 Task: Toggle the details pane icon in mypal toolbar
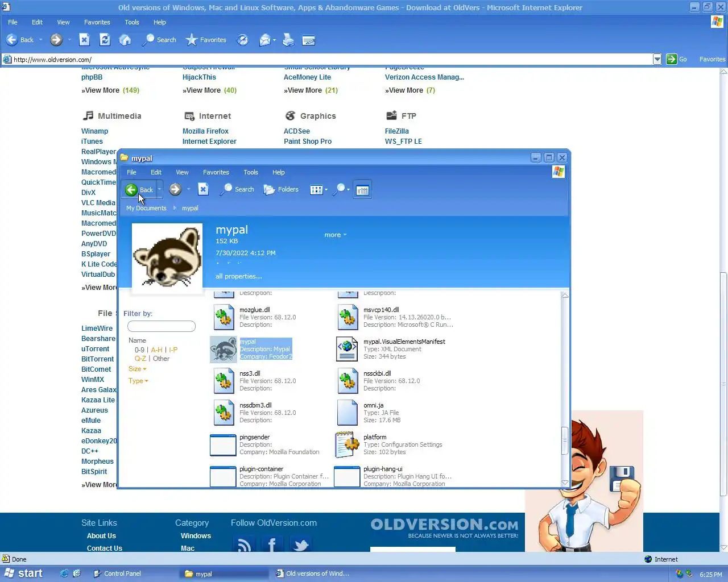pos(362,190)
